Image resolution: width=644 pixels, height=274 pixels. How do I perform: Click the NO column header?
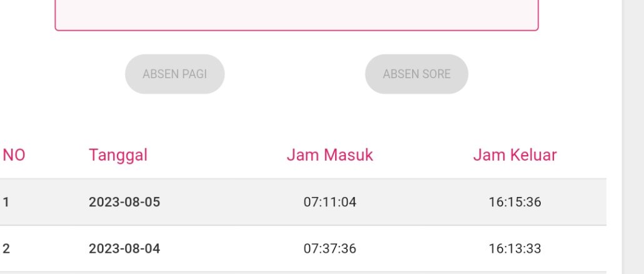pos(14,155)
